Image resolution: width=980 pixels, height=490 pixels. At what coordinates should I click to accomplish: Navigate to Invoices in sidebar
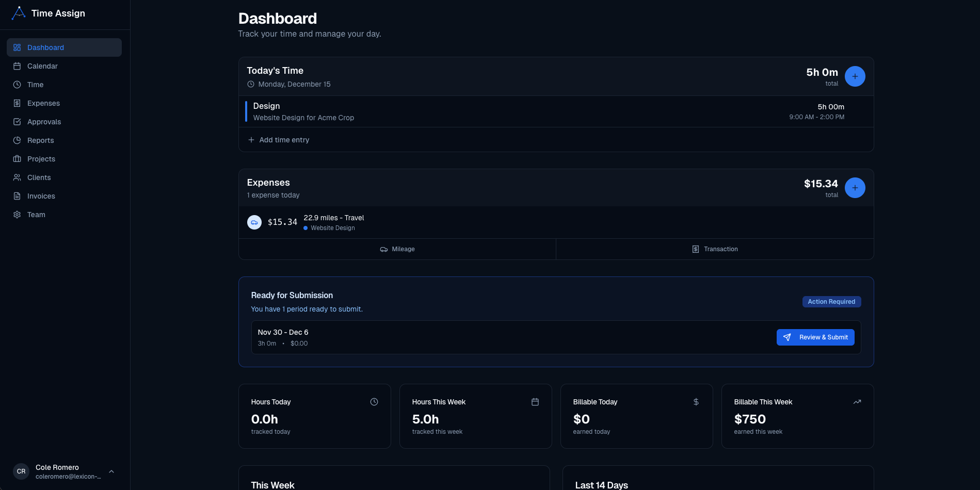coord(41,196)
